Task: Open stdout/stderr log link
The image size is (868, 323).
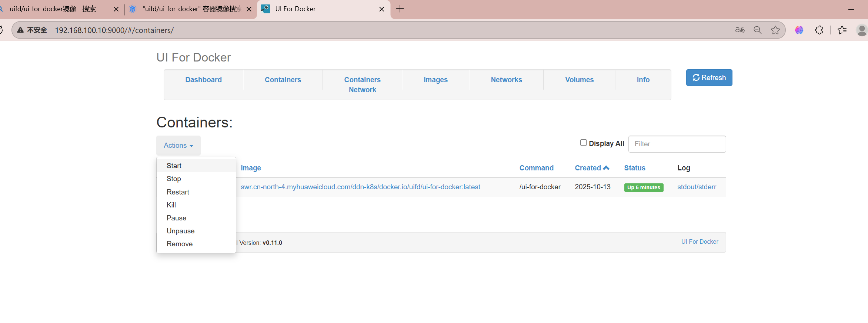Action: click(x=697, y=187)
